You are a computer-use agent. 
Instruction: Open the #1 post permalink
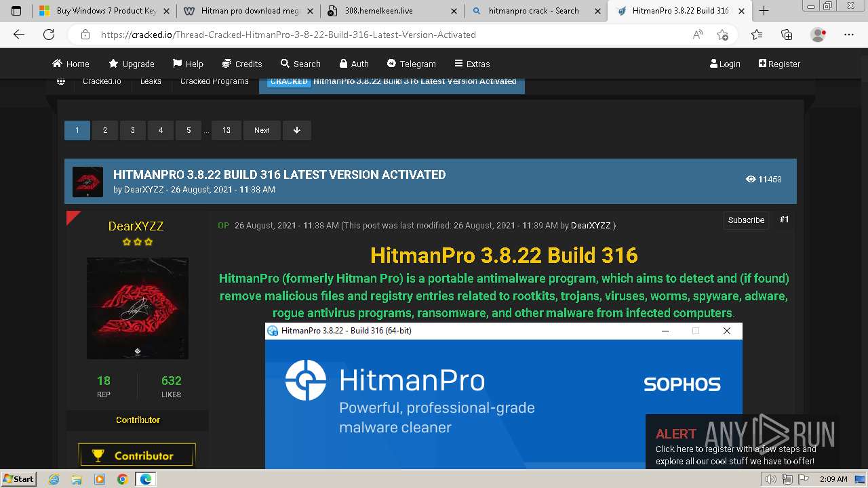click(784, 220)
